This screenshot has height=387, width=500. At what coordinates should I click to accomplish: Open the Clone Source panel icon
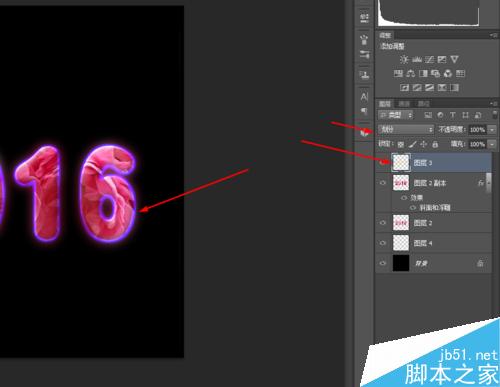pyautogui.click(x=364, y=75)
